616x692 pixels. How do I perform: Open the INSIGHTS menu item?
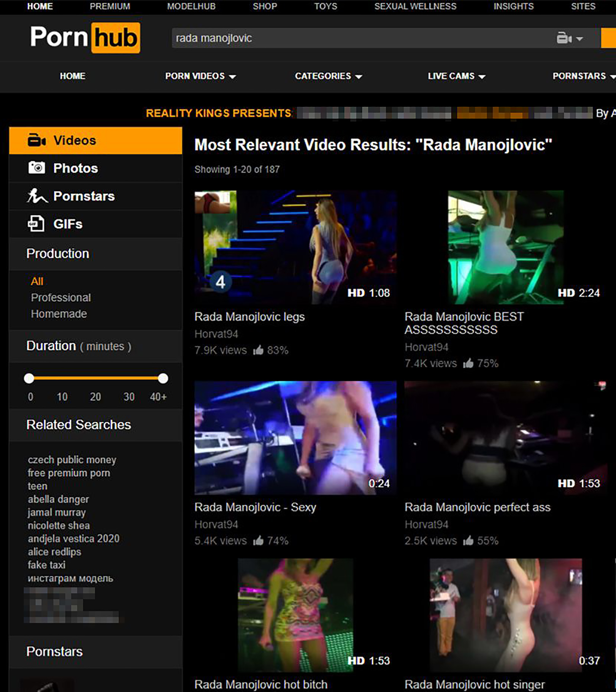point(513,6)
